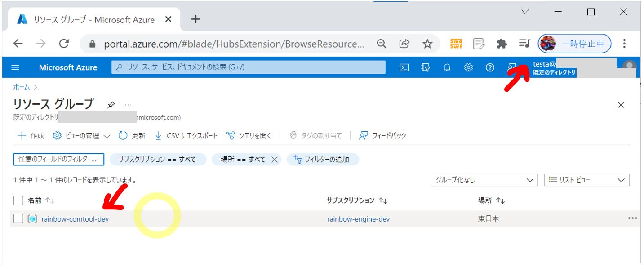Click フィードバック in the command bar

[382, 136]
